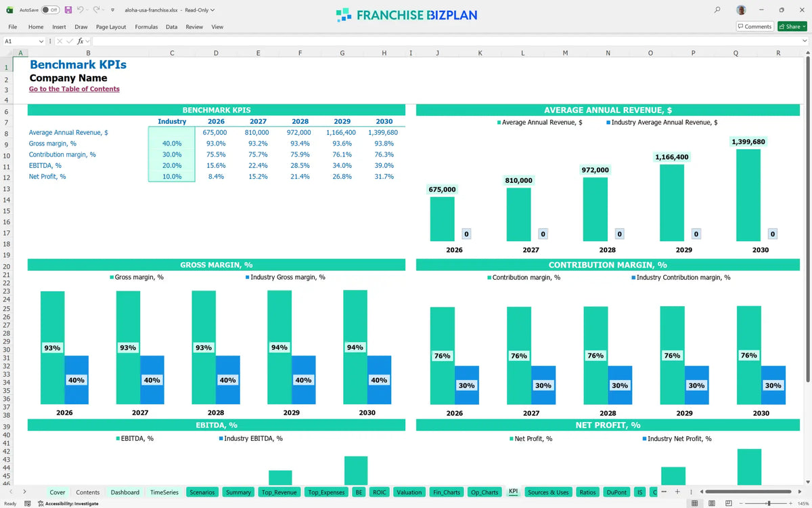Switch to the Insert ribbon tab
812x508 pixels.
[59, 27]
